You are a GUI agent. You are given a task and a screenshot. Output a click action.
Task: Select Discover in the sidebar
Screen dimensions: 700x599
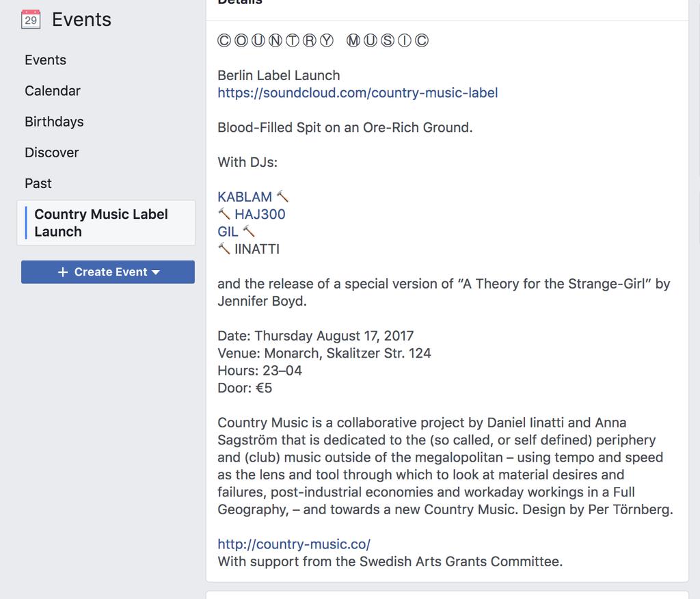point(52,152)
